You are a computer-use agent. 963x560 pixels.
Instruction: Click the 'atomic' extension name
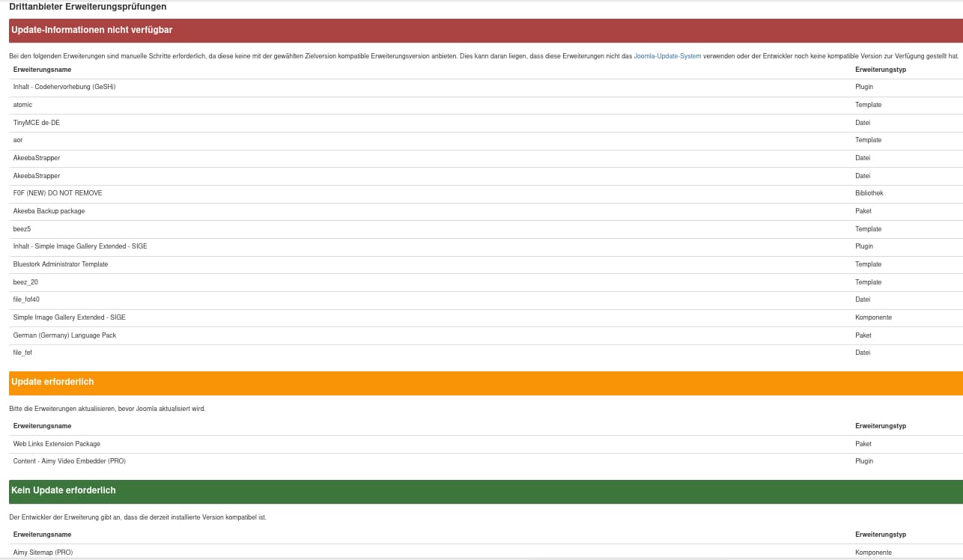pos(22,105)
